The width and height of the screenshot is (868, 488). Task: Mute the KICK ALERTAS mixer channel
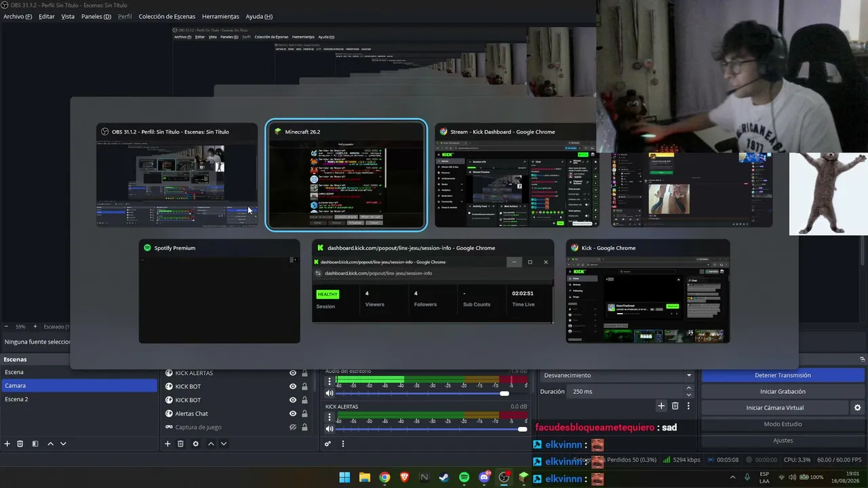pos(330,429)
